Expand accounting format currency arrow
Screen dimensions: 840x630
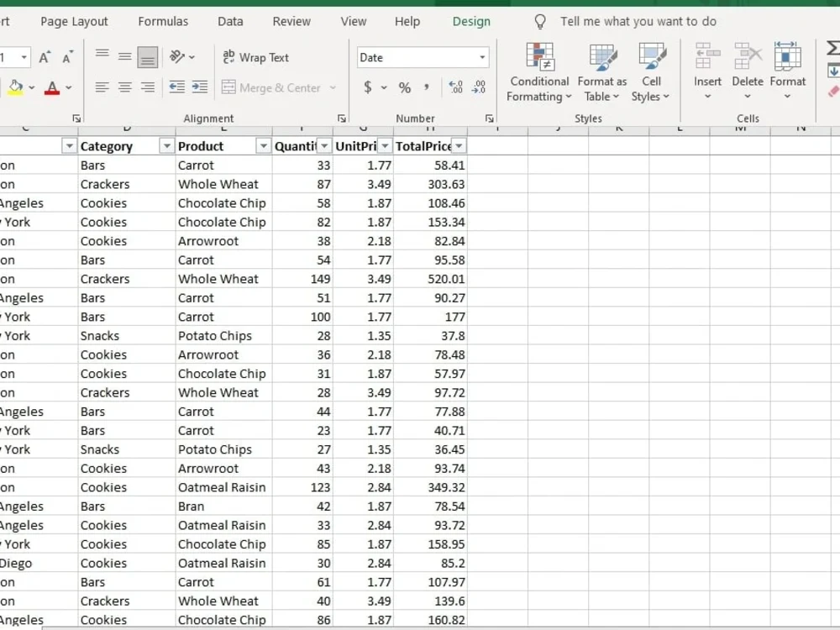pyautogui.click(x=384, y=87)
